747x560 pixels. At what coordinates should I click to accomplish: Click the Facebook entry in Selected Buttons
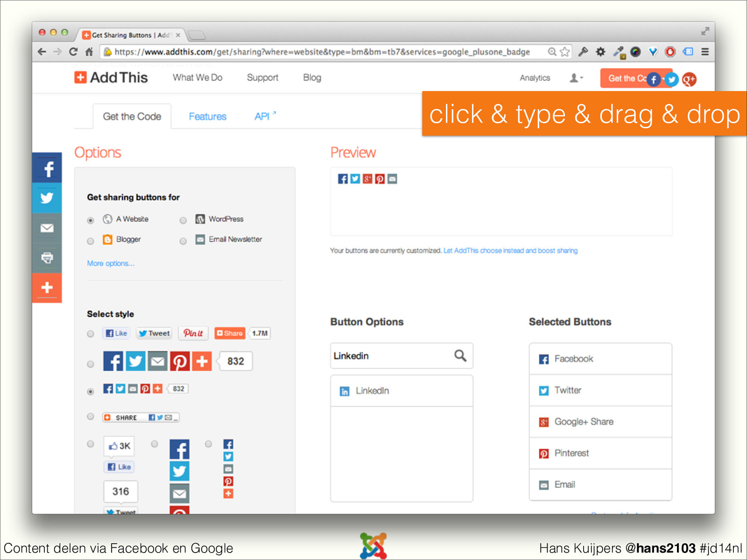tap(600, 359)
